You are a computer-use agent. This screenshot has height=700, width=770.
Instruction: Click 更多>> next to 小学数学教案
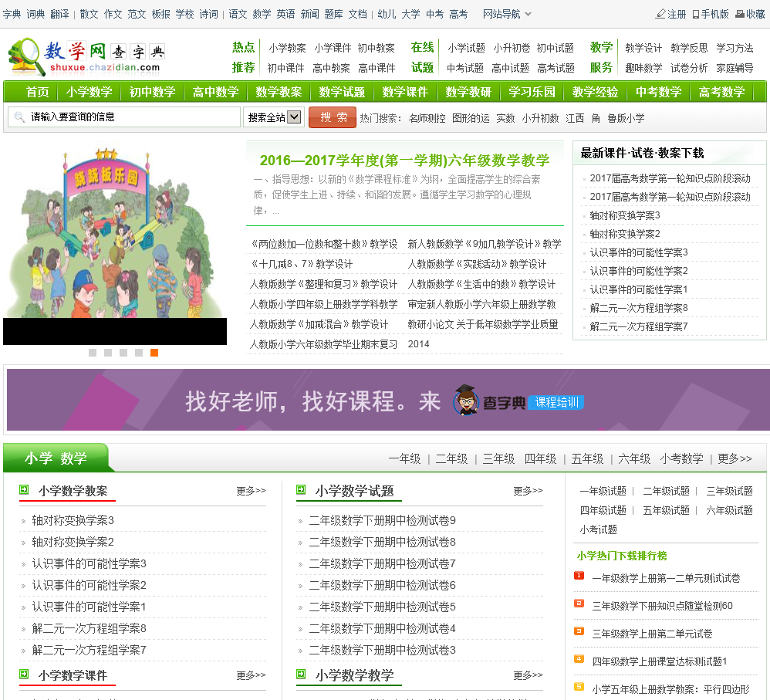point(251,491)
